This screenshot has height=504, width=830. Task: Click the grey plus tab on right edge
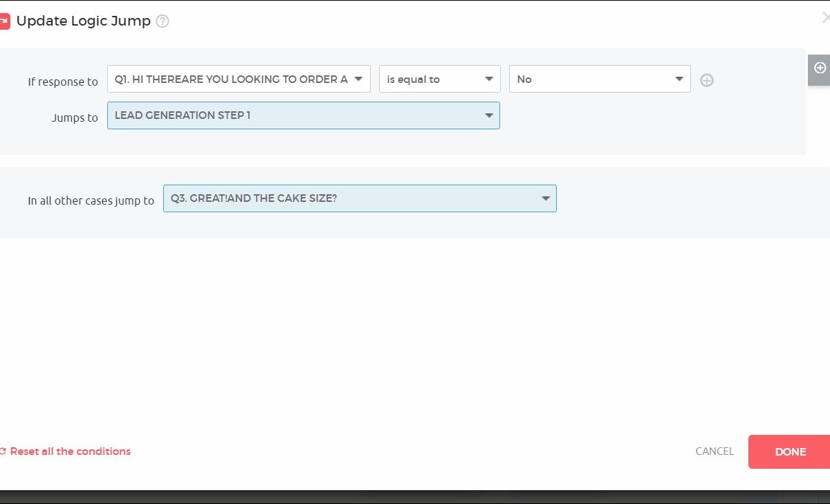coord(820,68)
